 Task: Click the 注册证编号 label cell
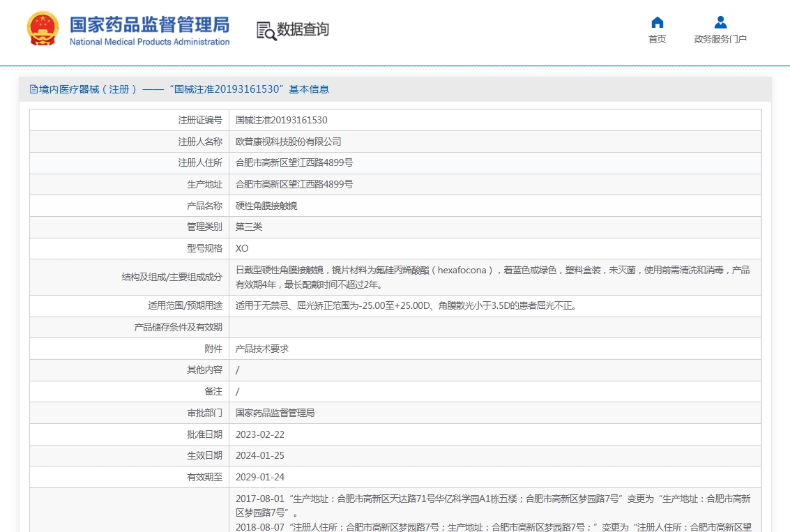point(130,120)
